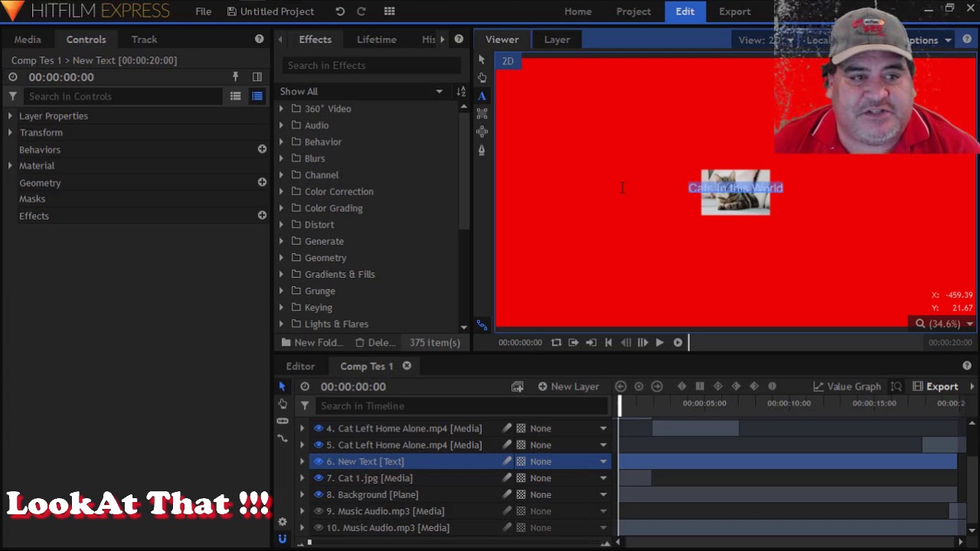Open the Export screen tab
The image size is (980, 551).
pyautogui.click(x=734, y=11)
